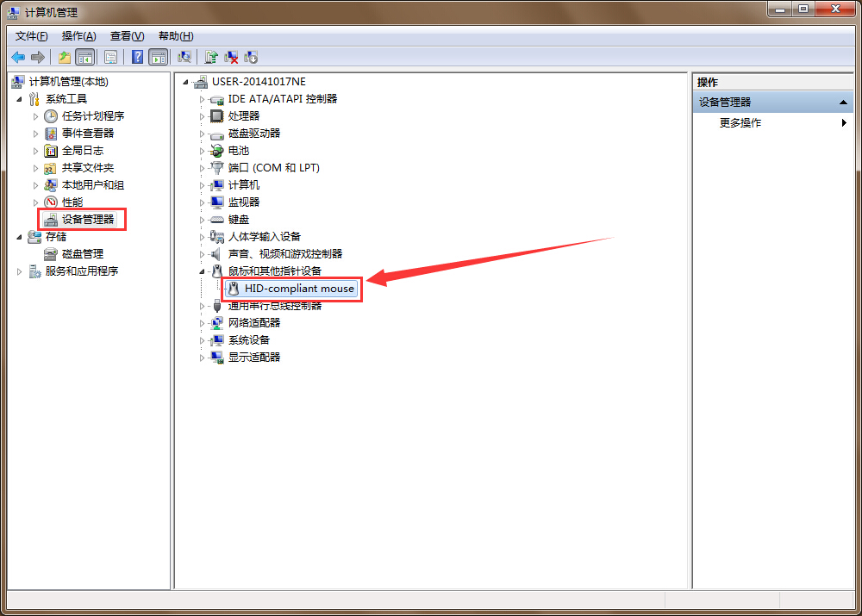Select 设备管理器 in the left tree

coord(88,219)
